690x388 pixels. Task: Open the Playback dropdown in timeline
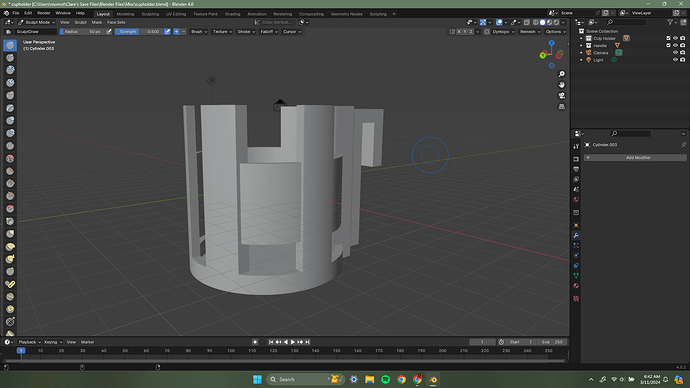coord(29,342)
